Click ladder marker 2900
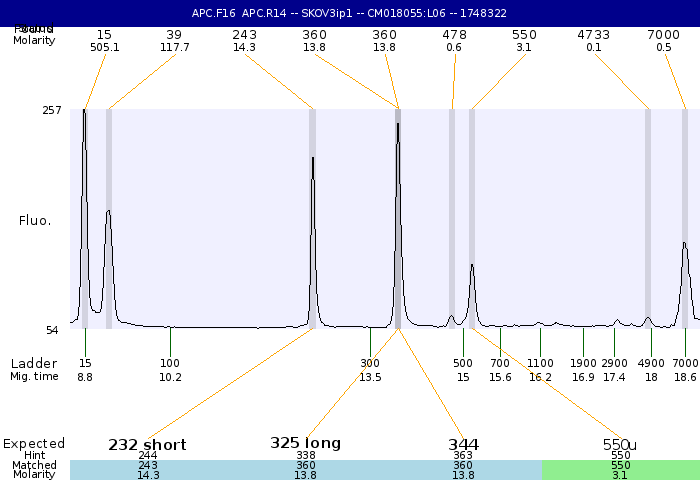 [614, 363]
